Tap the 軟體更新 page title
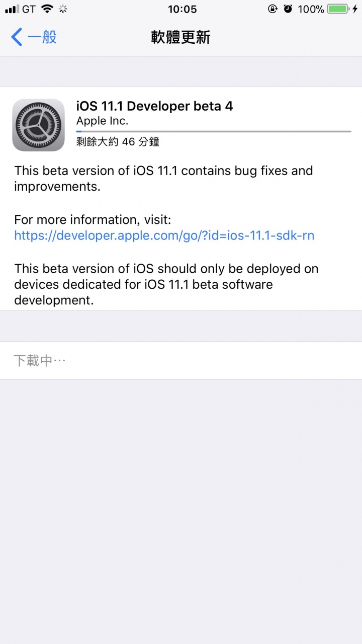This screenshot has height=644, width=362. (181, 37)
